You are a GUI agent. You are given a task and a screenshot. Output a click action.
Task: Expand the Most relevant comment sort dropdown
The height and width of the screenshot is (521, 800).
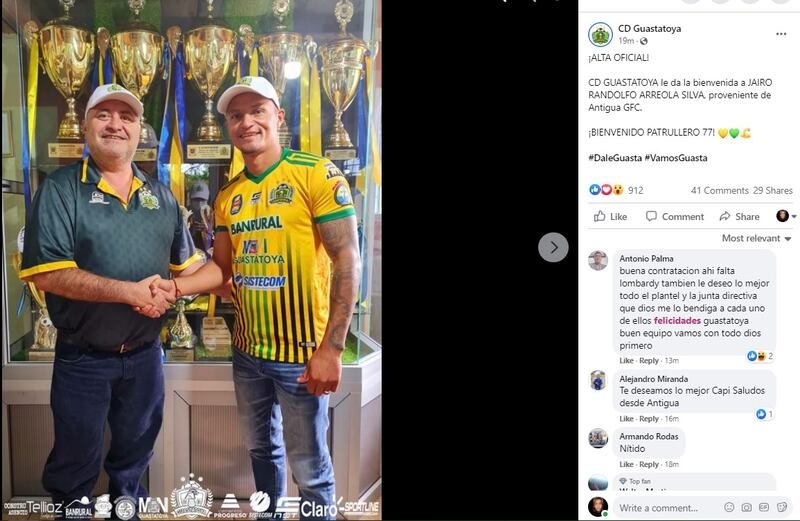756,238
